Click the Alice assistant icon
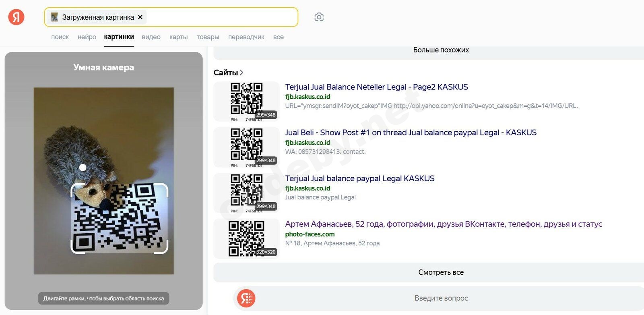The height and width of the screenshot is (315, 644). tap(246, 298)
